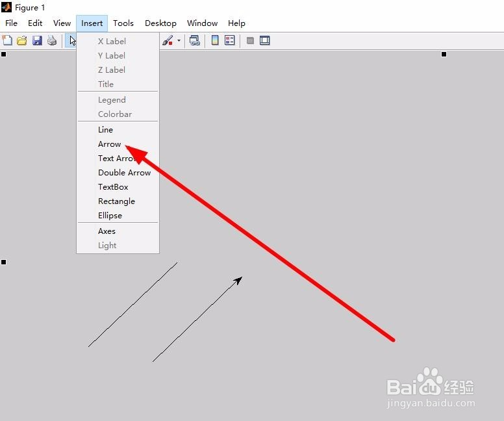Open the brush color dropdown arrow
504x421 pixels.
[179, 40]
